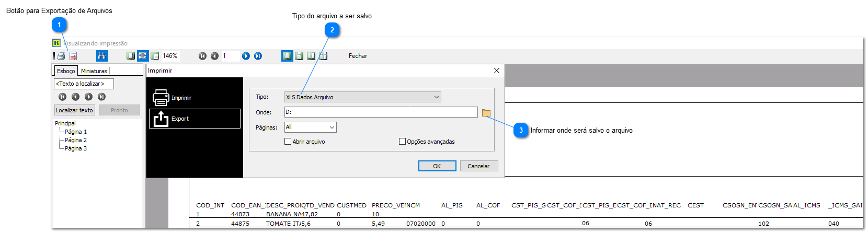Viewport: 868px width, 233px height.
Task: Open the binoculars search tool
Action: (x=102, y=56)
